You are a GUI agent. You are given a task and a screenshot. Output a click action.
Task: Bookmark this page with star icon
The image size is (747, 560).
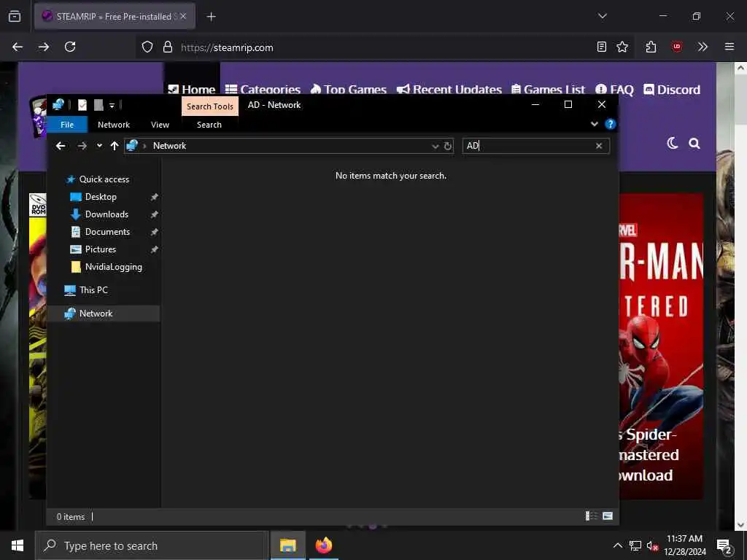coord(622,47)
